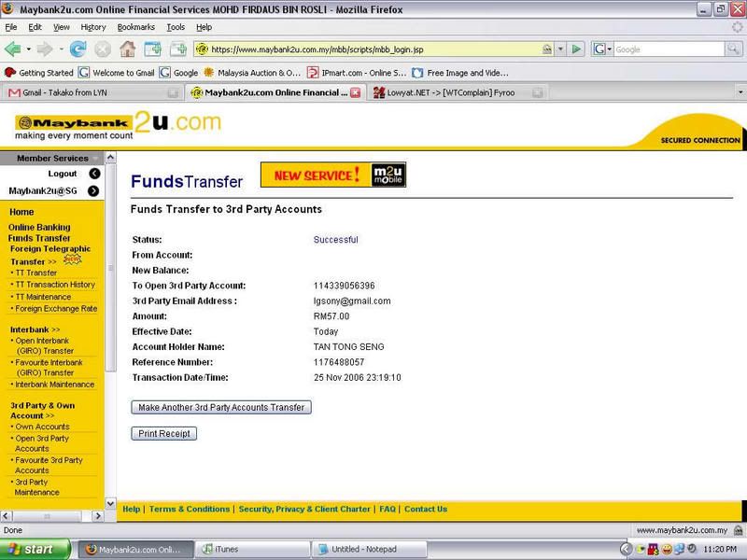
Task: Open the address bar history dropdown arrow
Action: (559, 49)
